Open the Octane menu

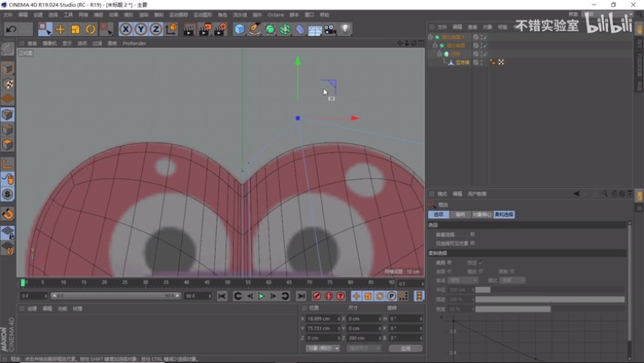(x=275, y=15)
